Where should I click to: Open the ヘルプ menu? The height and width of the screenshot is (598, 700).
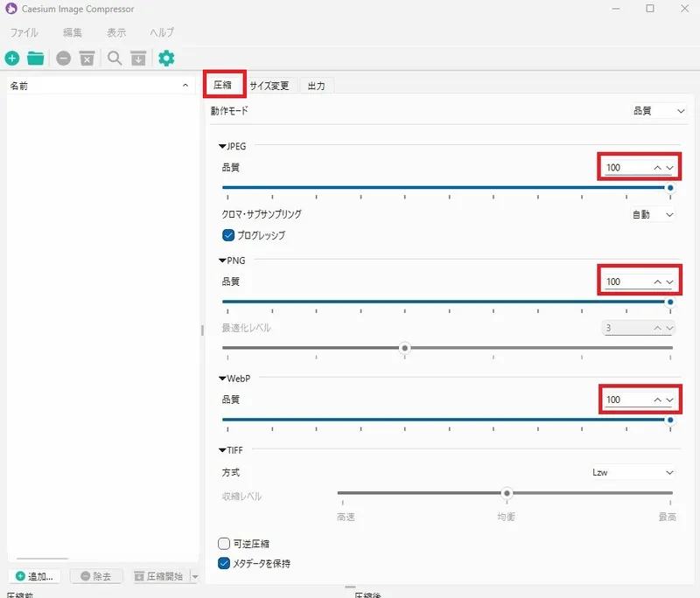(x=162, y=32)
